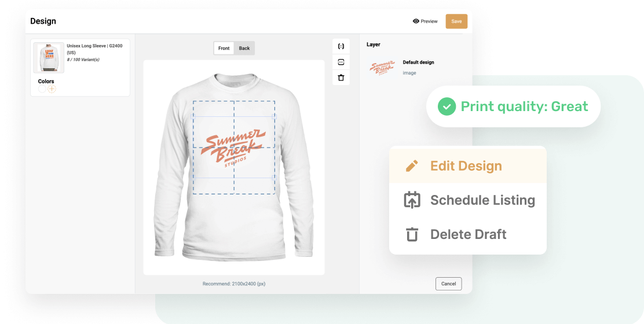Add a new color with plus icon

pos(52,89)
